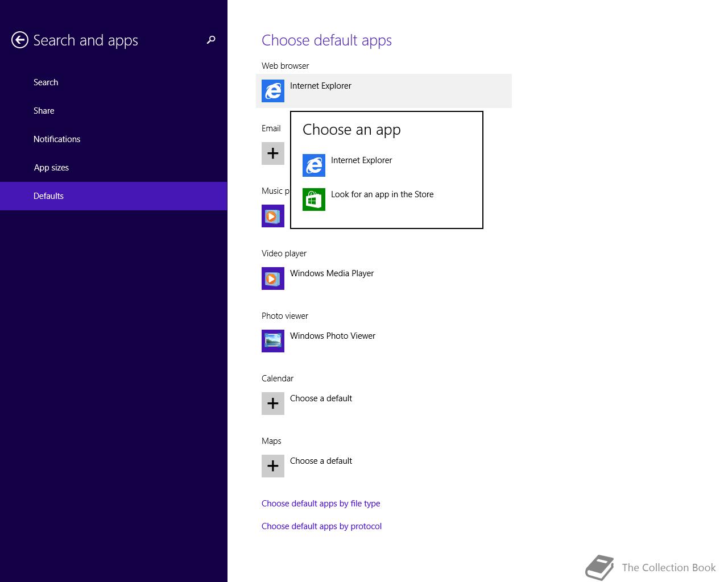
Task: Click the Maps plus icon
Action: coord(273,466)
